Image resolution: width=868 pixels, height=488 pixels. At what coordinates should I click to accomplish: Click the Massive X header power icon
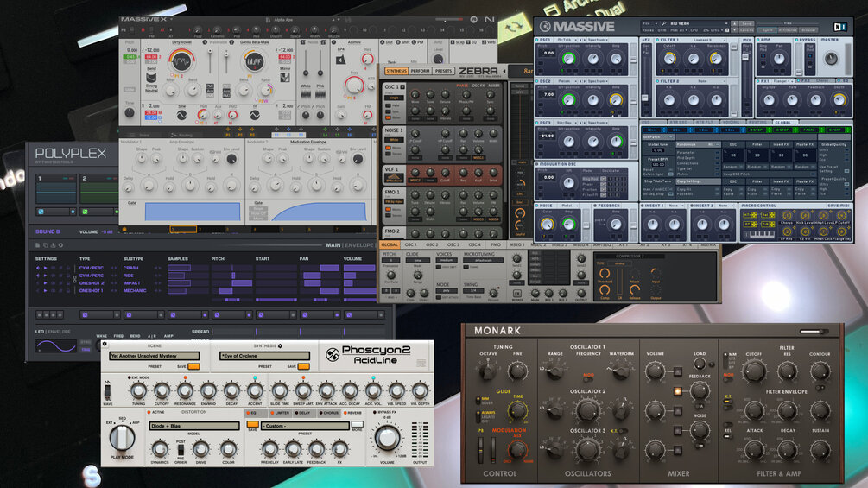tap(474, 19)
